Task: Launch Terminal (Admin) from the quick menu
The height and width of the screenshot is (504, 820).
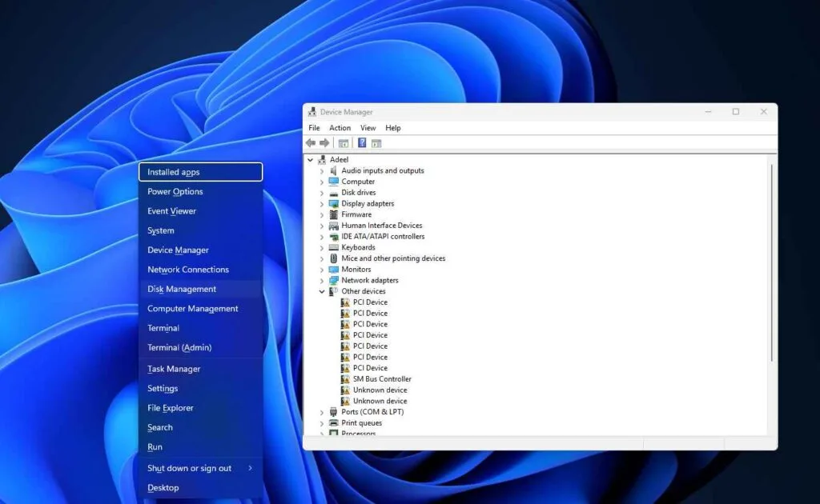Action: tap(201, 347)
